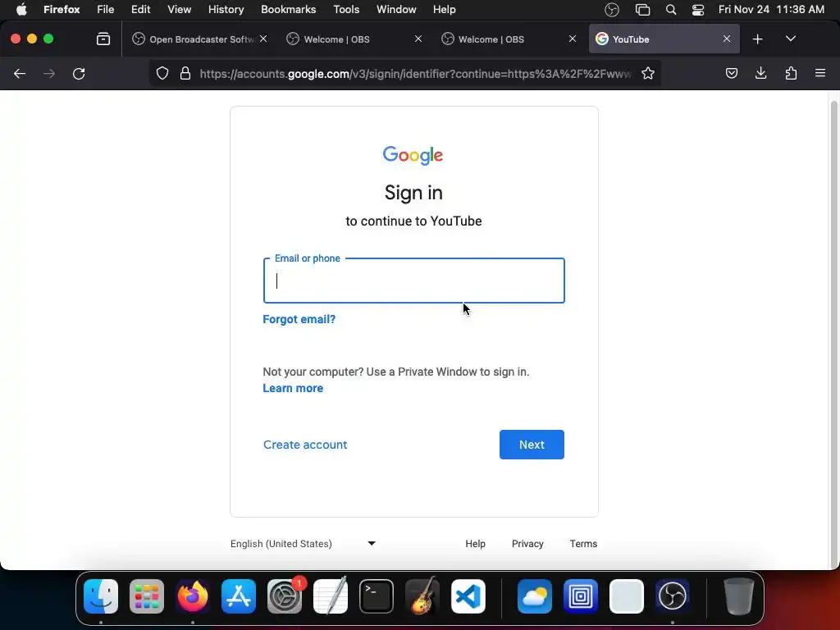The height and width of the screenshot is (630, 840).
Task: Click the Create account button
Action: point(305,445)
